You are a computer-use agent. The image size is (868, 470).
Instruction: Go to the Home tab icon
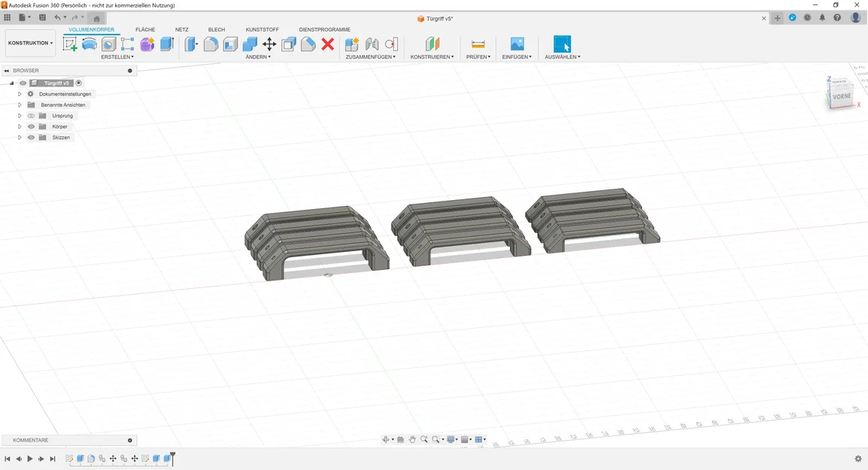tap(96, 18)
